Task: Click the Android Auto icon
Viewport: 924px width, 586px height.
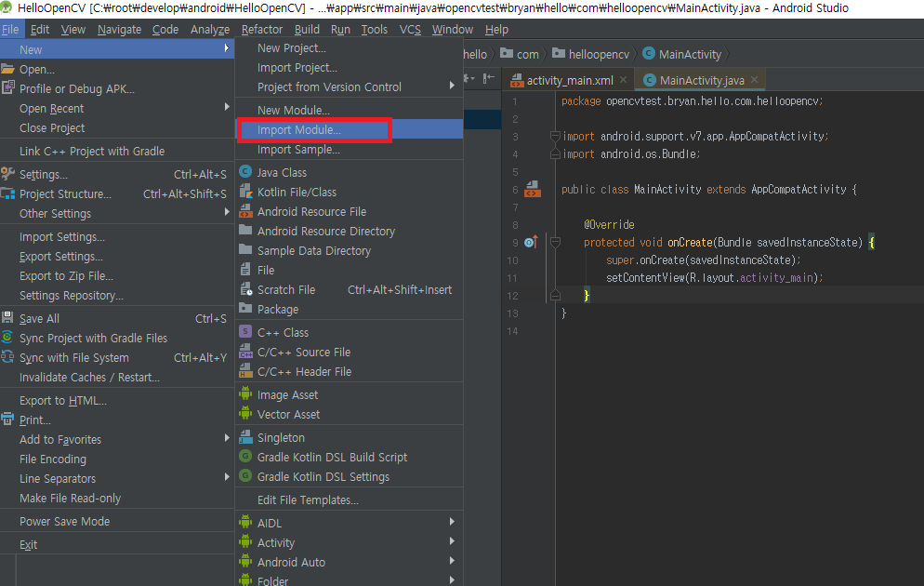Action: (245, 561)
